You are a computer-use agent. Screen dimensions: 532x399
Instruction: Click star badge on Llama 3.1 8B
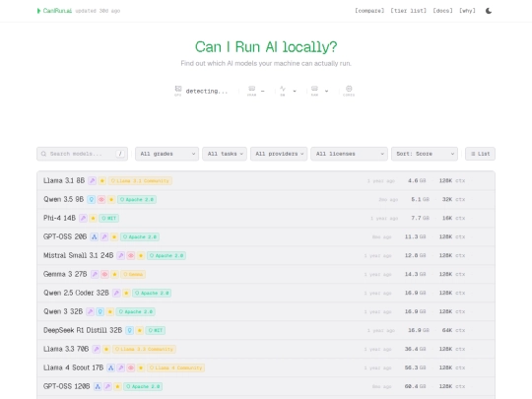click(x=102, y=181)
